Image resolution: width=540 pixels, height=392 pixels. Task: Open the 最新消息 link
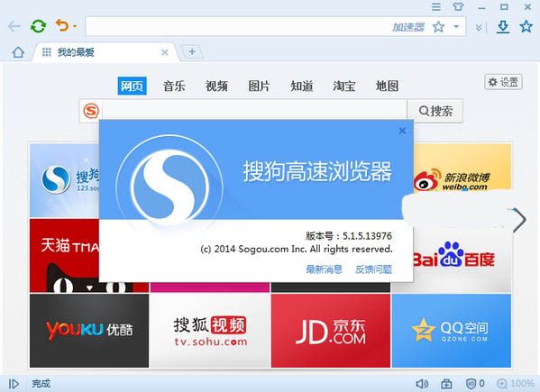pos(324,269)
